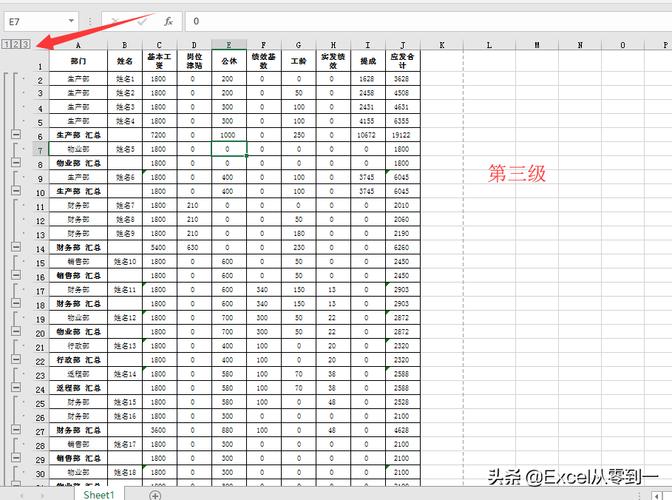Viewport: 672px width, 500px height.
Task: Select cell 4628 in row 27
Action: click(x=402, y=430)
